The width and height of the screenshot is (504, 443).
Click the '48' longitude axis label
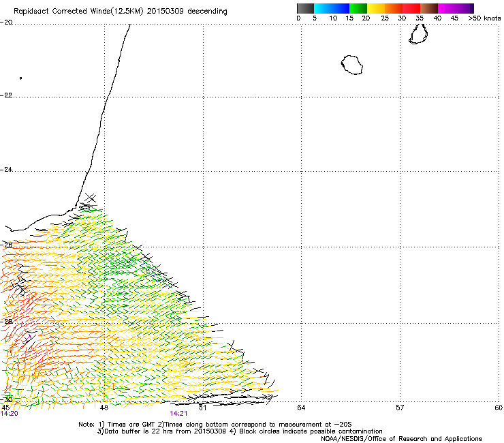pyautogui.click(x=104, y=408)
